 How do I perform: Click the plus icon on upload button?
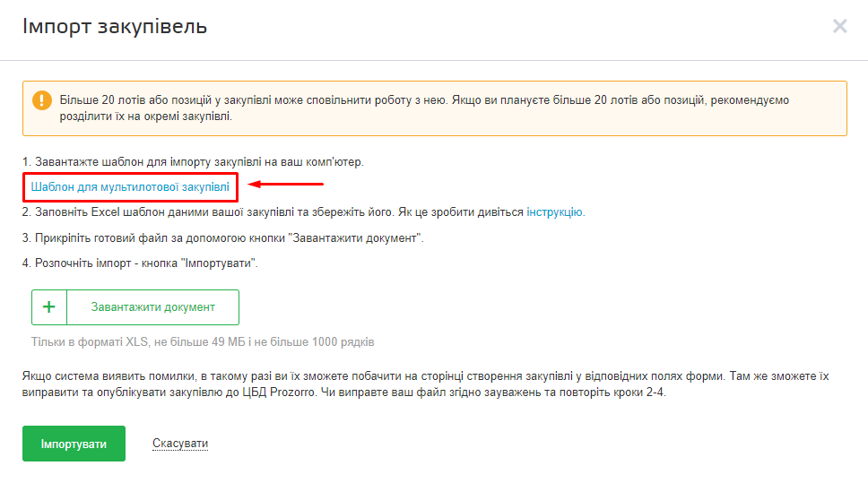point(49,307)
